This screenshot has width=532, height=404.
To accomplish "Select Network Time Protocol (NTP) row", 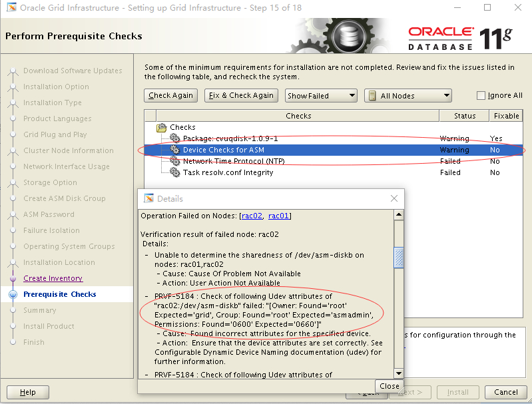I will [x=333, y=161].
